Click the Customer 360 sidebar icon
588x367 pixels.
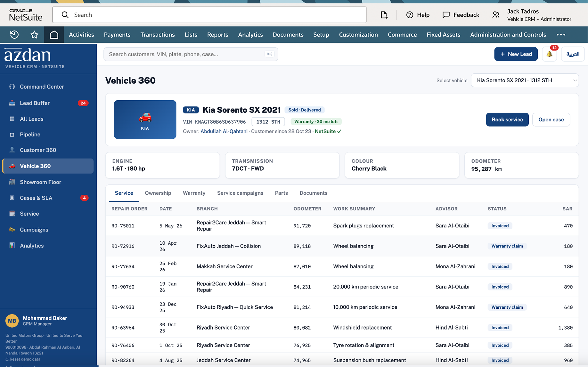pyautogui.click(x=12, y=150)
